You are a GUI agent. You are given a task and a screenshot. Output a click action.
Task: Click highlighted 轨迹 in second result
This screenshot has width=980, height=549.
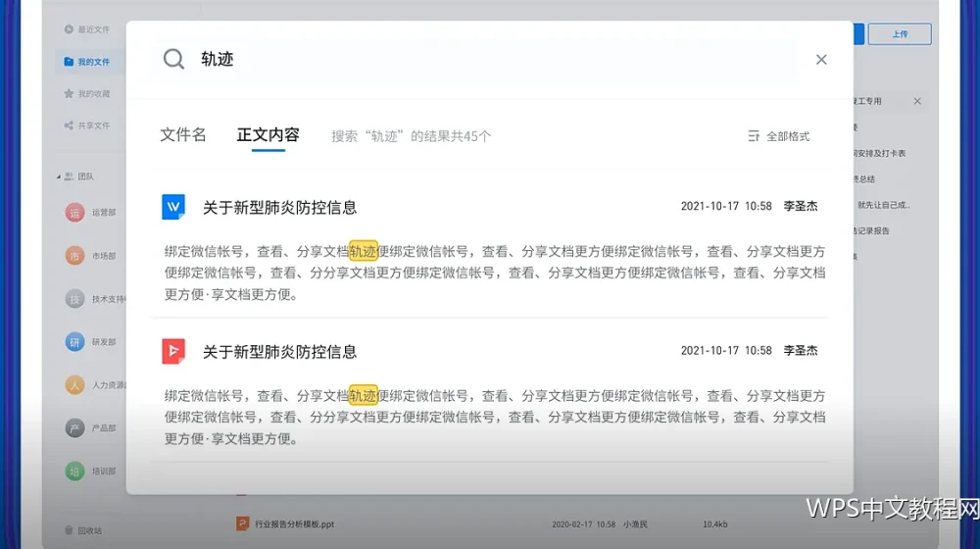(x=364, y=396)
